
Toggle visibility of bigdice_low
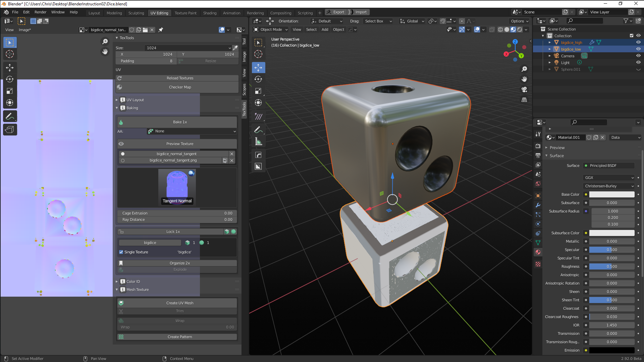click(638, 49)
